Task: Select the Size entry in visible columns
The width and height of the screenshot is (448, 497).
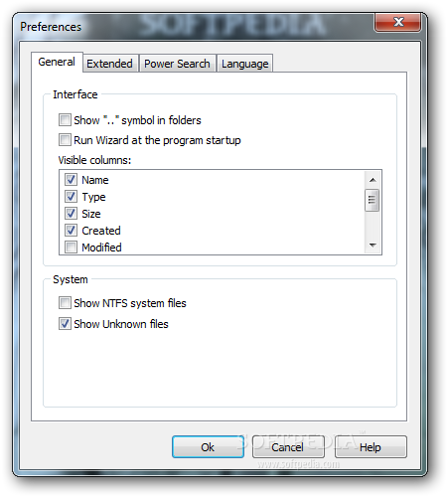Action: click(91, 214)
